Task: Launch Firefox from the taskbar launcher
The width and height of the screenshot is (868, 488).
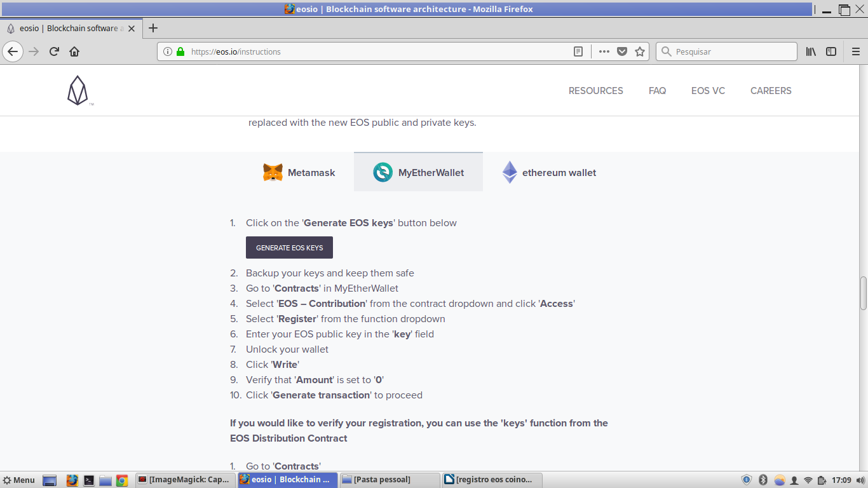Action: [x=72, y=480]
